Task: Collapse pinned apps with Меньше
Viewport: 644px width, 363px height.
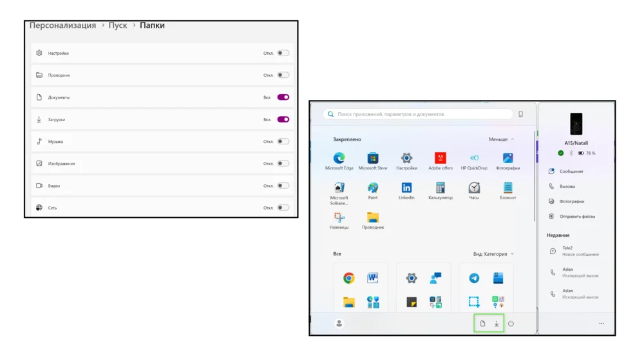Action: coord(501,139)
